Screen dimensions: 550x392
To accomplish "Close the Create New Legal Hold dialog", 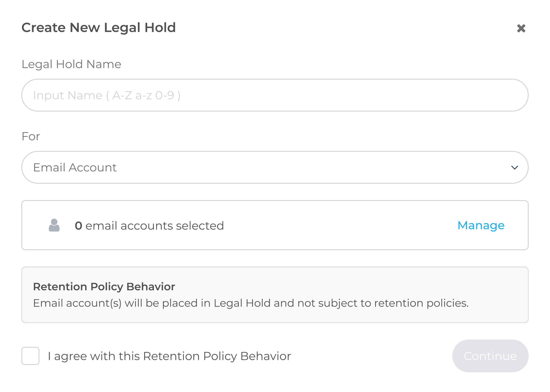I will 521,28.
